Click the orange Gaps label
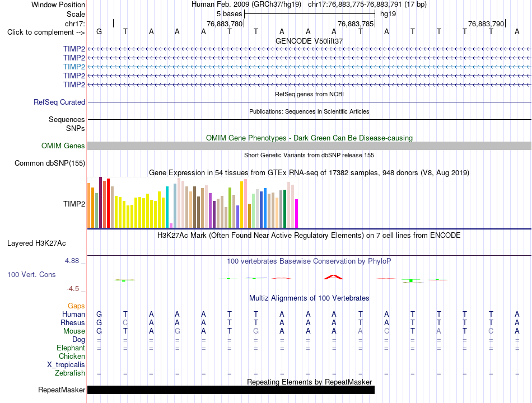532x403 pixels. coord(76,306)
